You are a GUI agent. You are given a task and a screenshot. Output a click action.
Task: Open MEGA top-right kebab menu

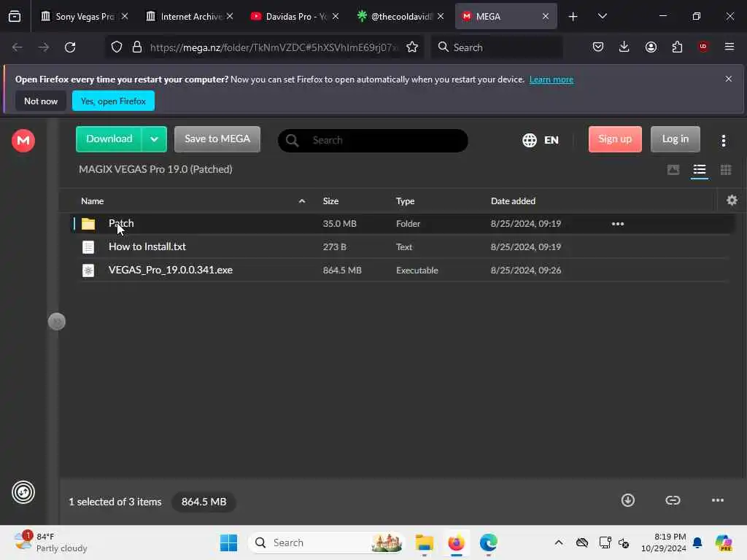723,140
